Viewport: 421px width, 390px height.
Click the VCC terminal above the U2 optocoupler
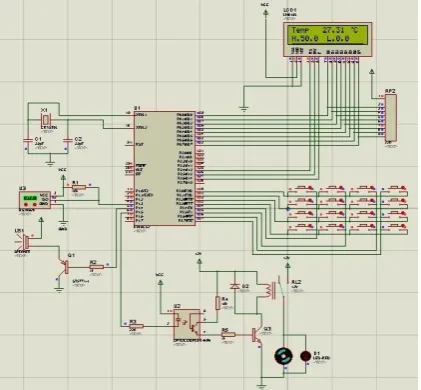160,283
